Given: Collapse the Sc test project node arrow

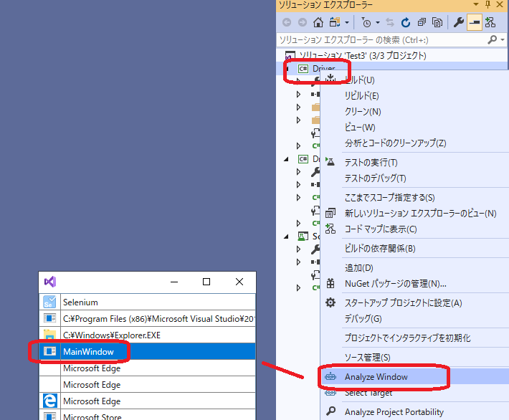Looking at the screenshot, I should [x=286, y=237].
